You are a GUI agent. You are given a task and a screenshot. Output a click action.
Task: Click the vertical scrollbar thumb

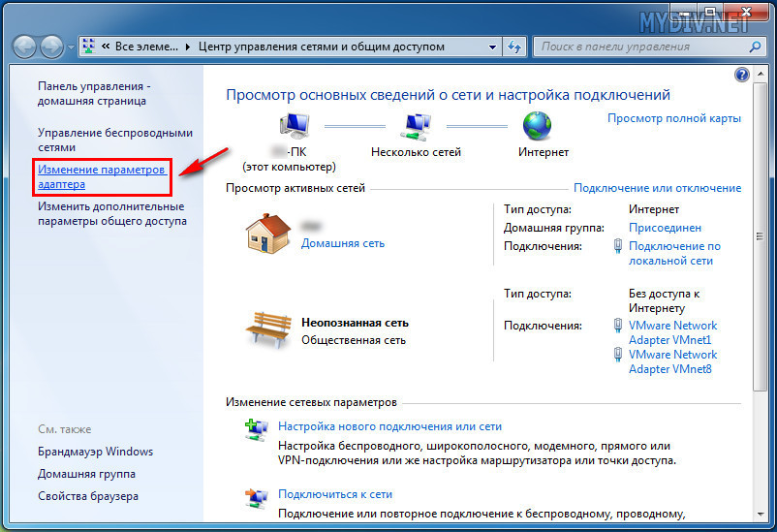coord(760,236)
